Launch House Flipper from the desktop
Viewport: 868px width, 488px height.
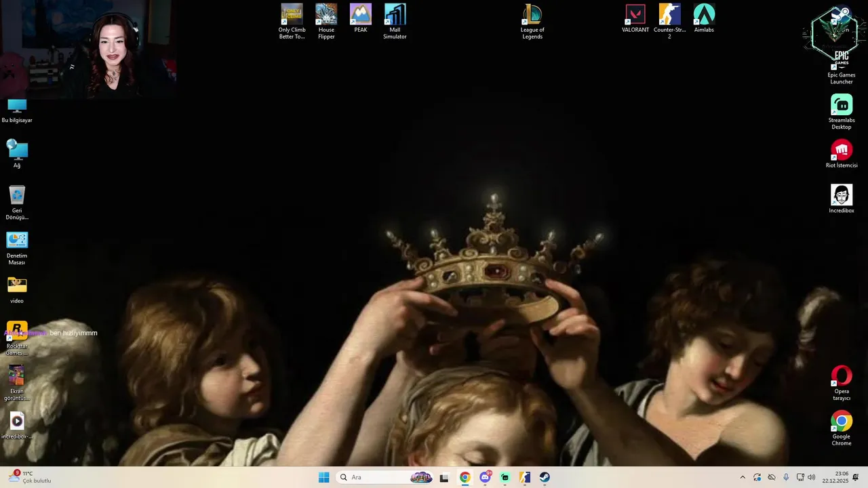click(x=326, y=22)
